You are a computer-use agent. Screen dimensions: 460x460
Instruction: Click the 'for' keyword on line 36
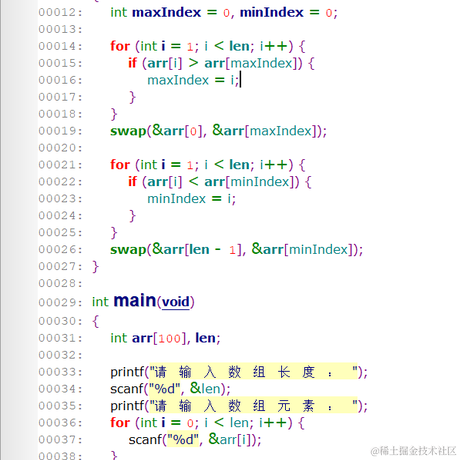(120, 423)
